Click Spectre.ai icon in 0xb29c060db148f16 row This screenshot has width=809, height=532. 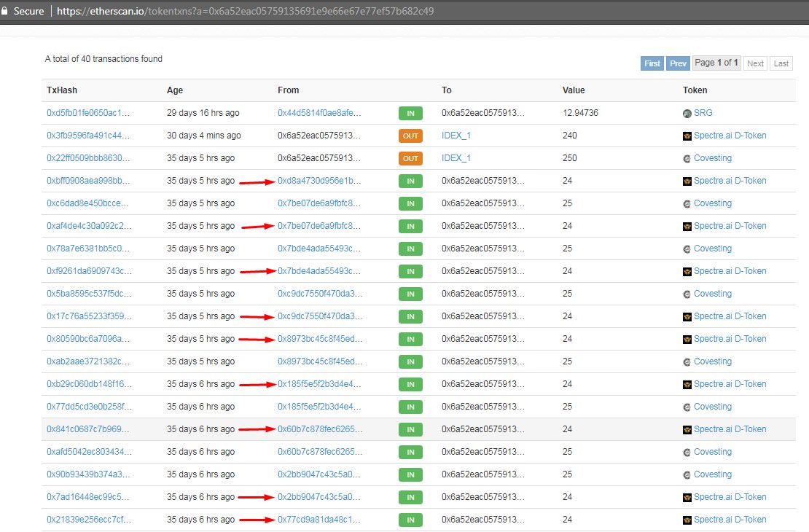click(687, 385)
